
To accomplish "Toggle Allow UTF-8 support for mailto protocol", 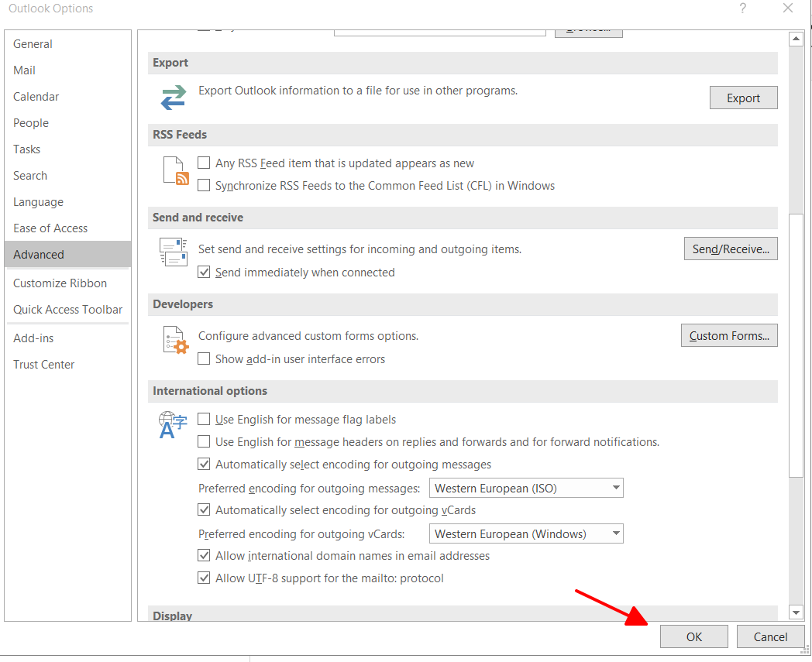I will click(x=204, y=578).
